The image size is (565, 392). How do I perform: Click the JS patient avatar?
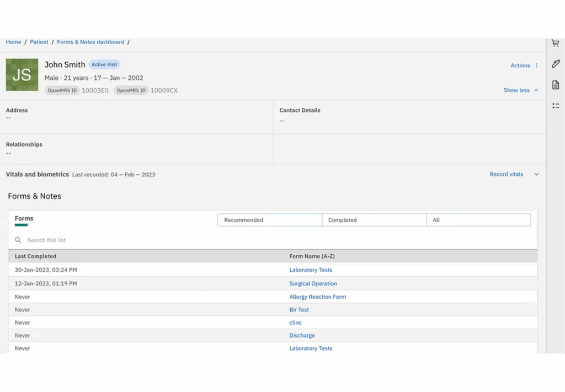click(22, 75)
